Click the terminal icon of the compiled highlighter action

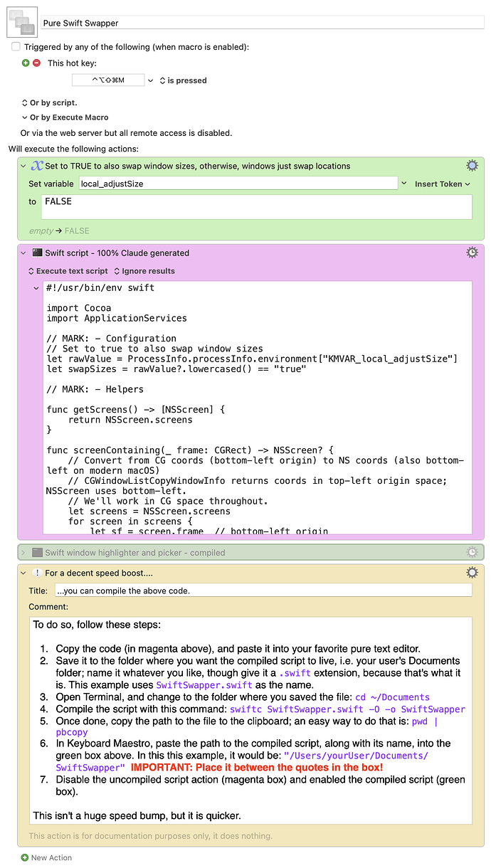tap(36, 552)
